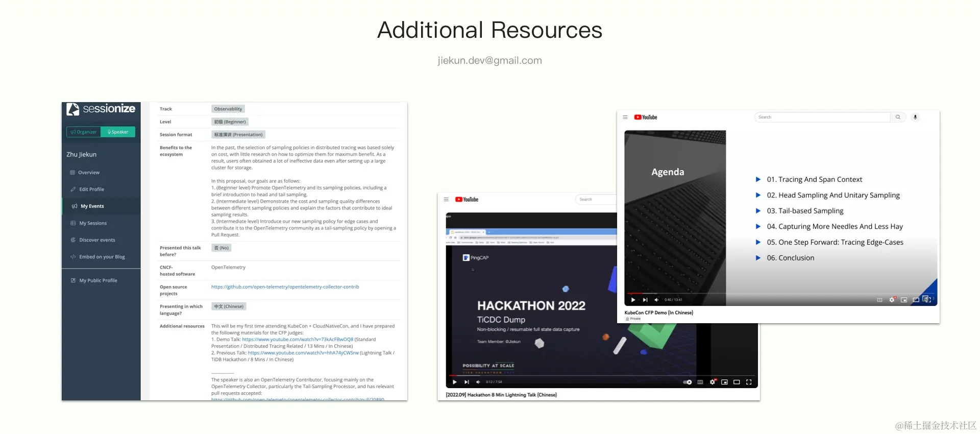
Task: Mute the KubeCon demo video volume
Action: coord(656,300)
